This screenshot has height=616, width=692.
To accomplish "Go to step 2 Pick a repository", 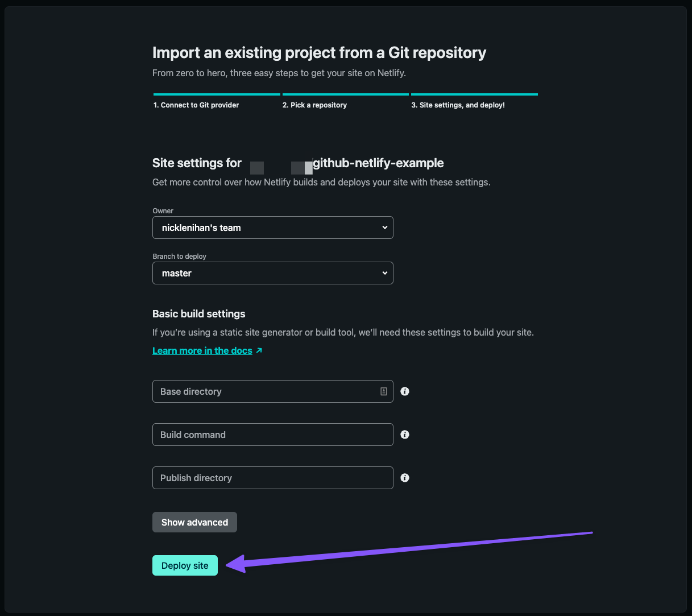I will click(314, 105).
